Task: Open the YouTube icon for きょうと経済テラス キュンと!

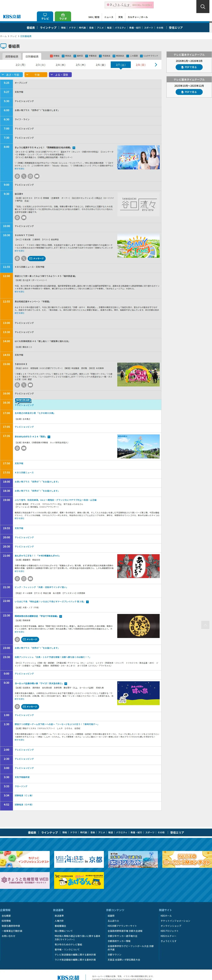Action: pos(37,176)
